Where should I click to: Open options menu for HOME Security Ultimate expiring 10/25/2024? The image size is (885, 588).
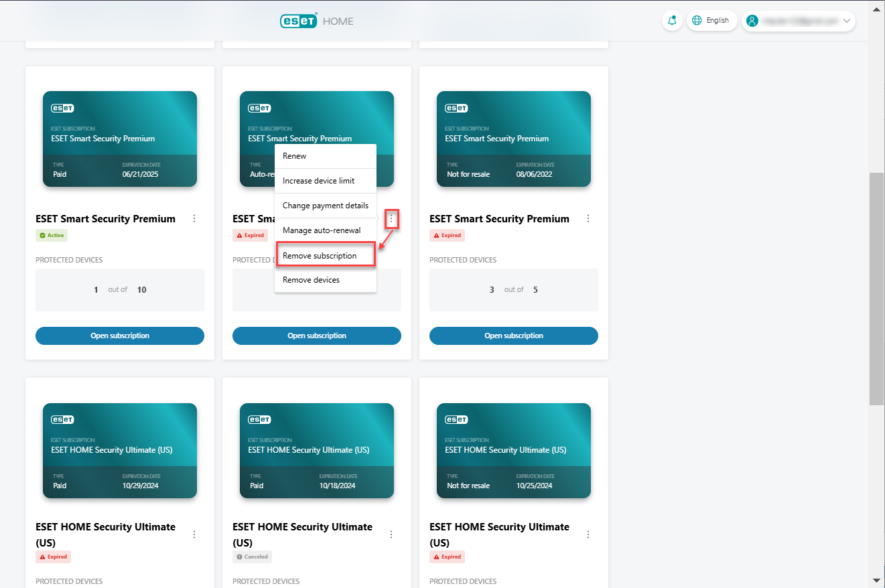588,534
